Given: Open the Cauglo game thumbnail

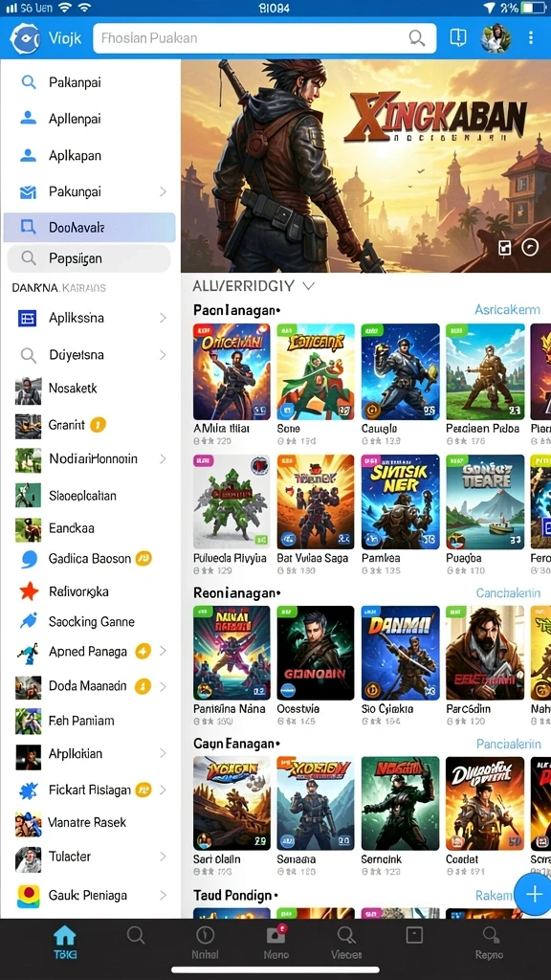Looking at the screenshot, I should [400, 371].
